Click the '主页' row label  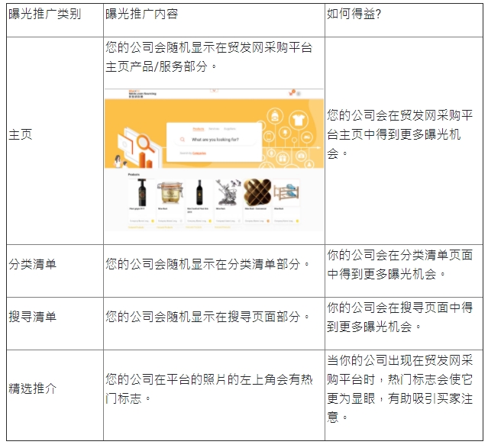click(x=21, y=134)
